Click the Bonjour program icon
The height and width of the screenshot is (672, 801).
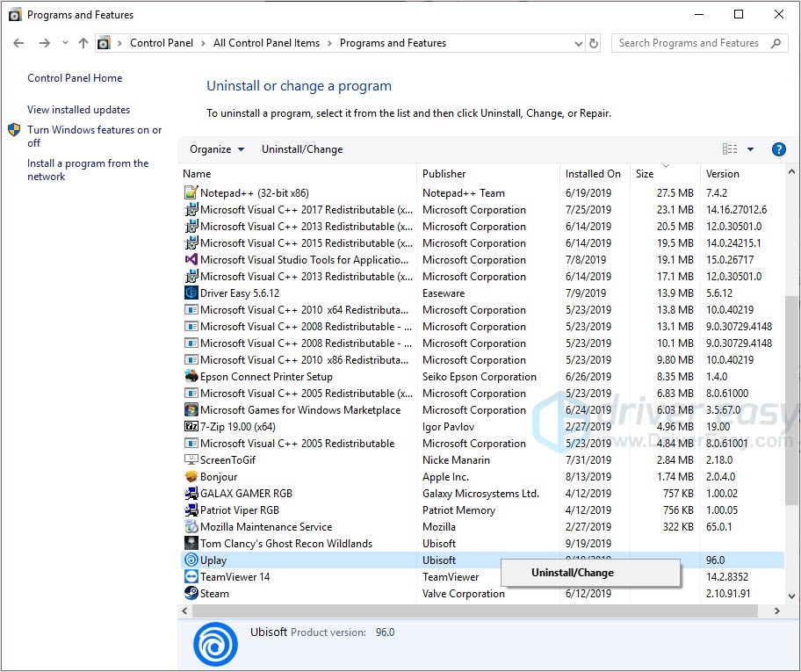point(191,477)
